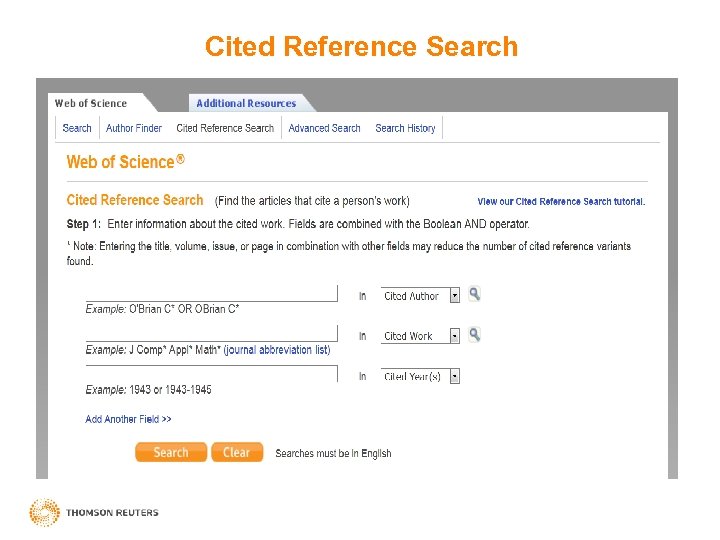This screenshot has height=540, width=720.
Task: Click the orange "Web of Science" heading
Action: 125,162
